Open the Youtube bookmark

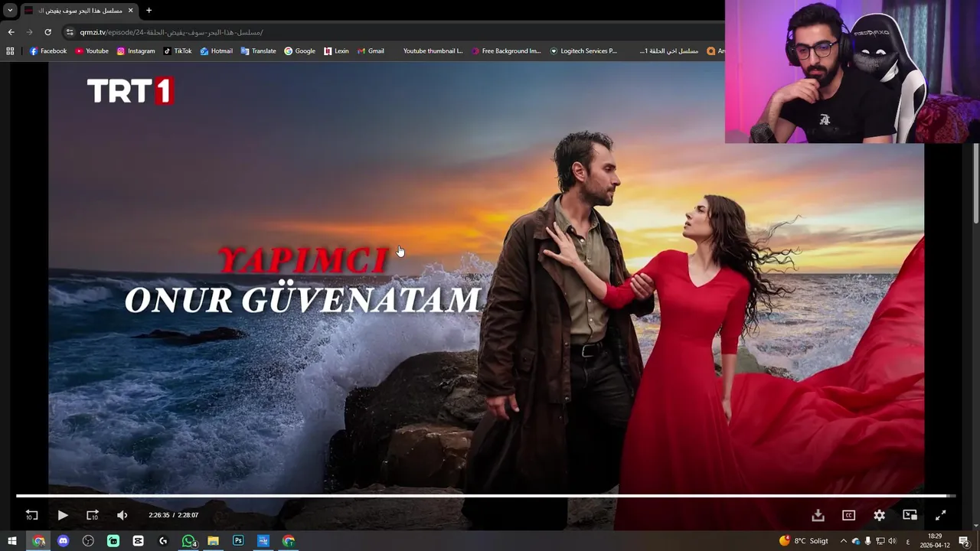click(x=91, y=51)
